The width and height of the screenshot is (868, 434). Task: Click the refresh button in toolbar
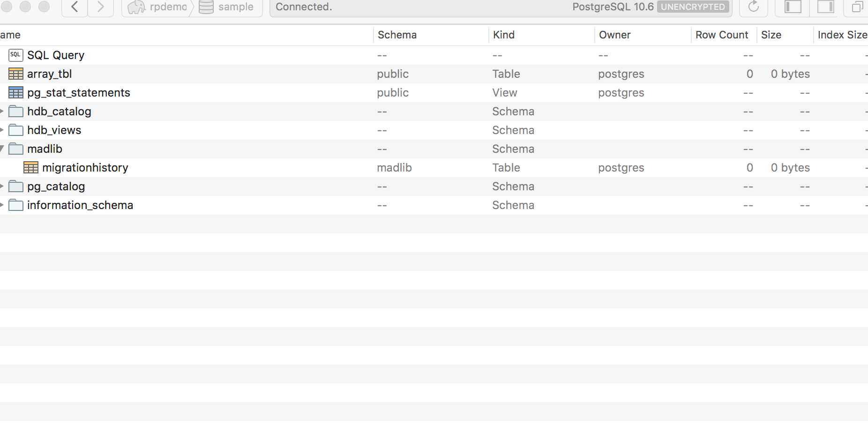pos(753,7)
